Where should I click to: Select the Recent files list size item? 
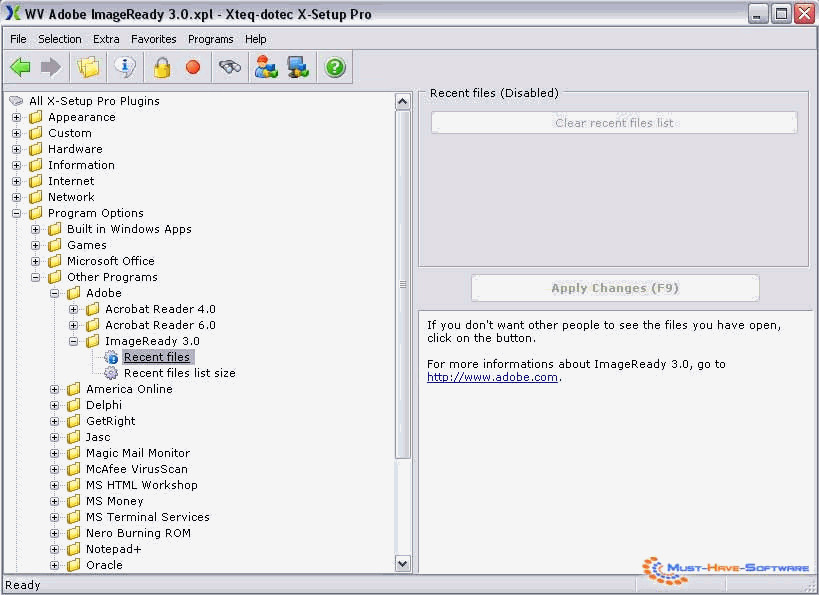[180, 373]
